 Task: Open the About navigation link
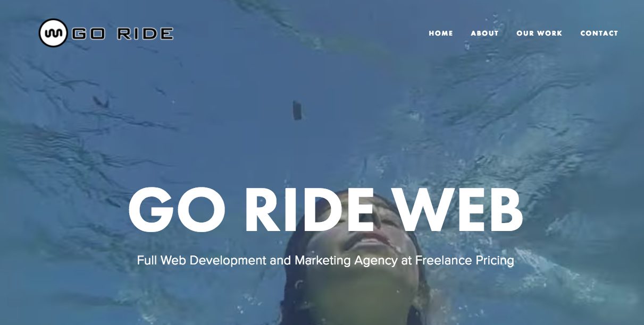click(x=484, y=33)
